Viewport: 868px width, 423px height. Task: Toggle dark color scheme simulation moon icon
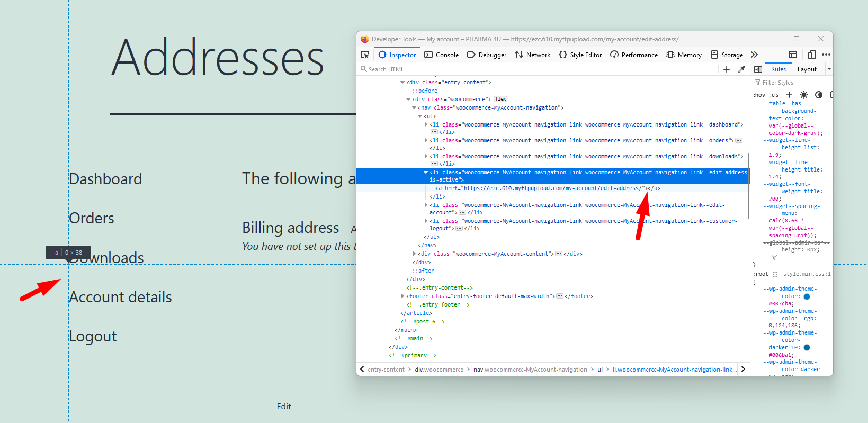[819, 95]
